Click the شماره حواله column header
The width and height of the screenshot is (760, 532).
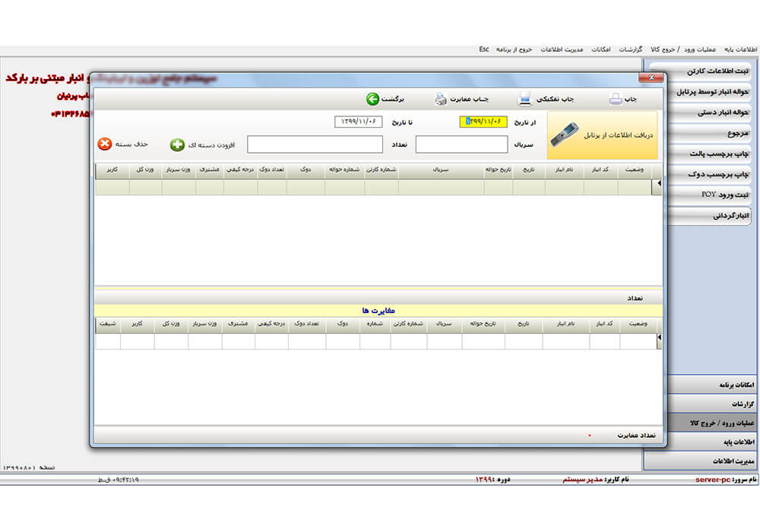tap(344, 169)
